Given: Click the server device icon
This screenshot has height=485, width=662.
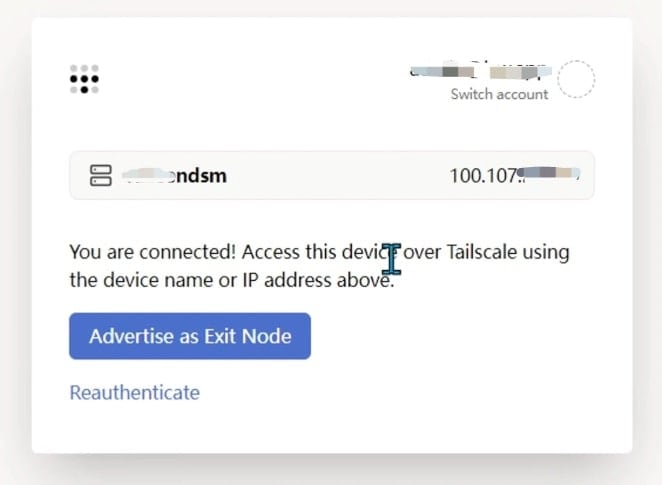Looking at the screenshot, I should [x=101, y=175].
